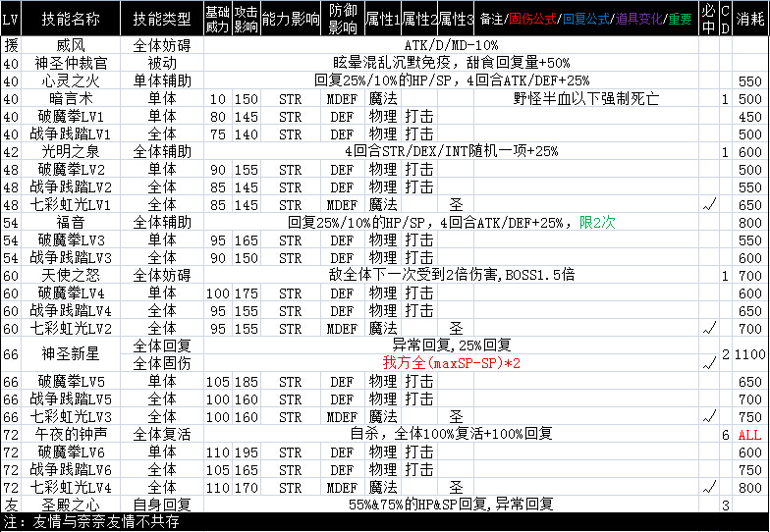770x532 pixels.
Task: Click the 战争践踏LV3 skill name
Action: pos(71,257)
